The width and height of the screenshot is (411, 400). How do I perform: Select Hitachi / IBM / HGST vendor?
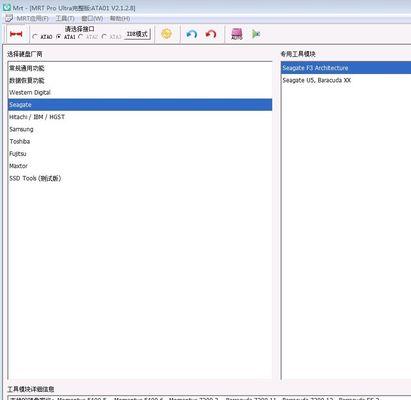coord(140,117)
